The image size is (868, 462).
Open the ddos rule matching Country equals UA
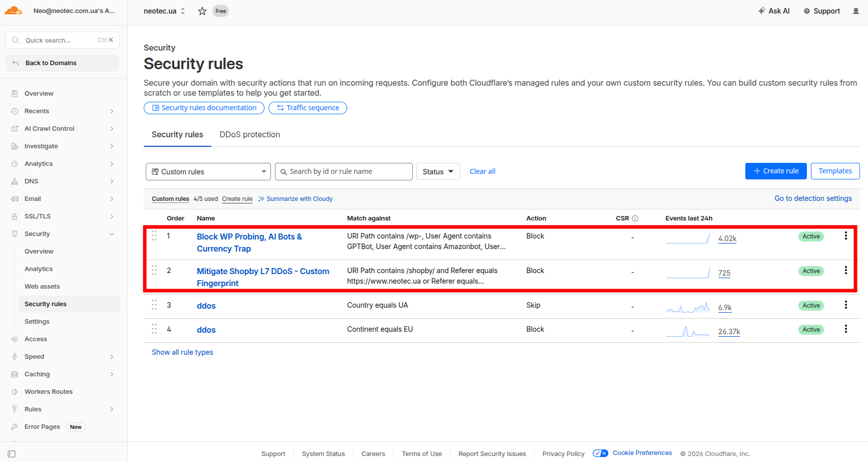206,306
